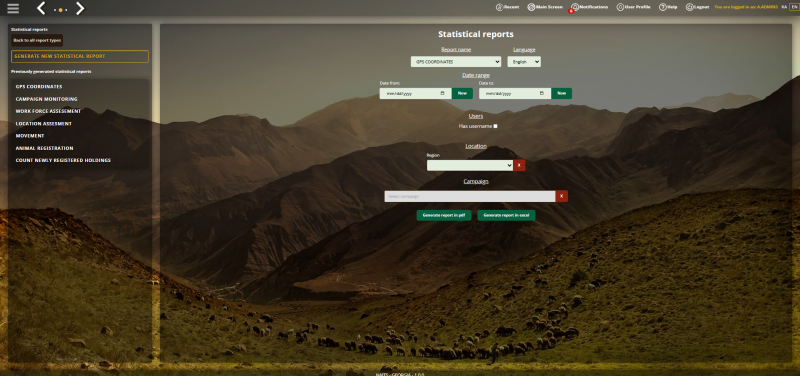Viewport: 800px width, 376px height.
Task: Open GPS Coordinates previous report
Action: point(39,87)
